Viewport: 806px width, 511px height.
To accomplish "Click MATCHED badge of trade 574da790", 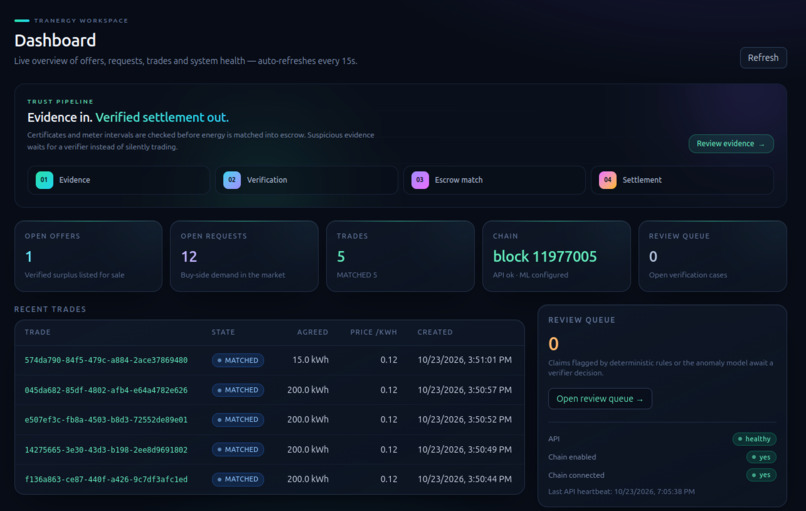I will (238, 360).
